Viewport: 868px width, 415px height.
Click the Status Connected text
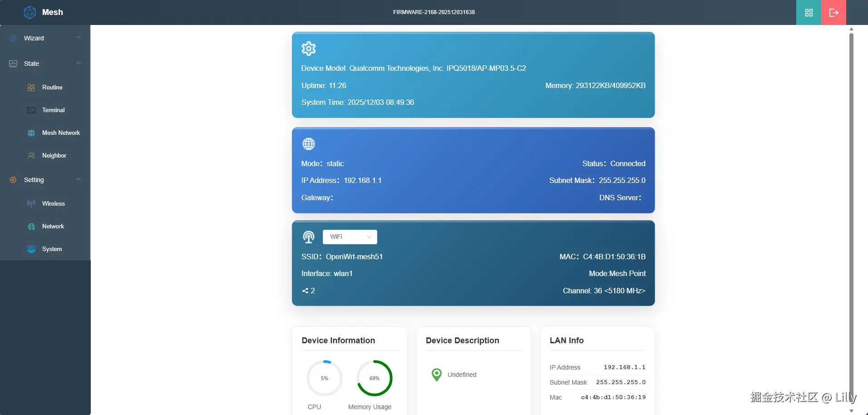tap(614, 163)
